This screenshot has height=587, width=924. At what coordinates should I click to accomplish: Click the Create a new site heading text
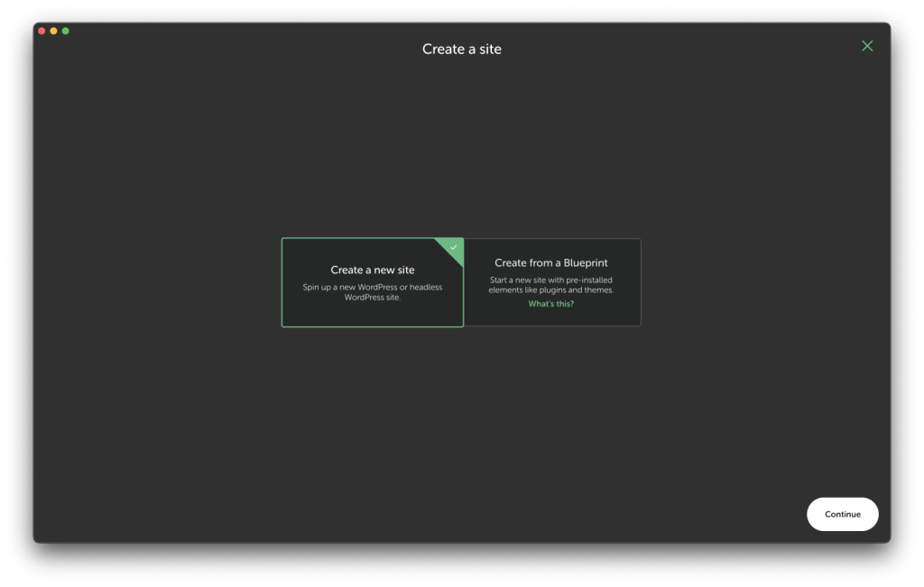tap(372, 270)
